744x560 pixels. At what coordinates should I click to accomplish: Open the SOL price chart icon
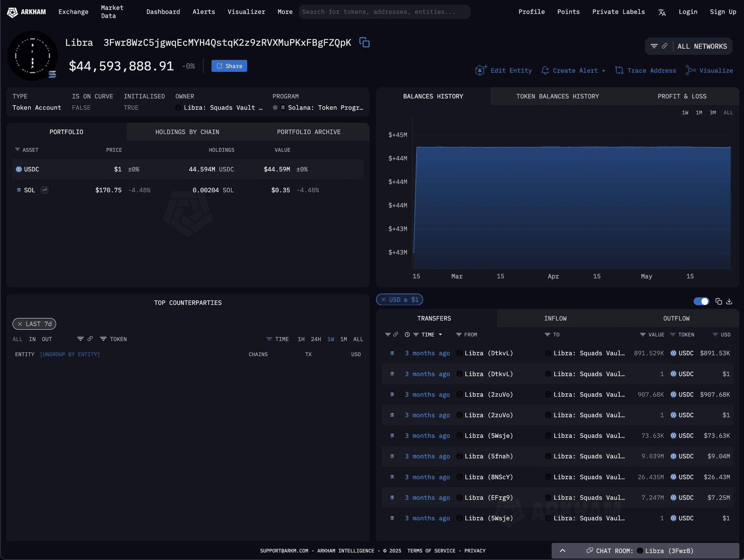coord(44,190)
